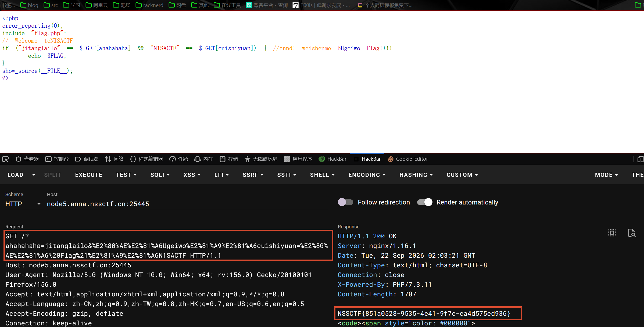Screen dimensions: 644x327
Task: Open the ENCODING dropdown menu
Action: tap(367, 175)
